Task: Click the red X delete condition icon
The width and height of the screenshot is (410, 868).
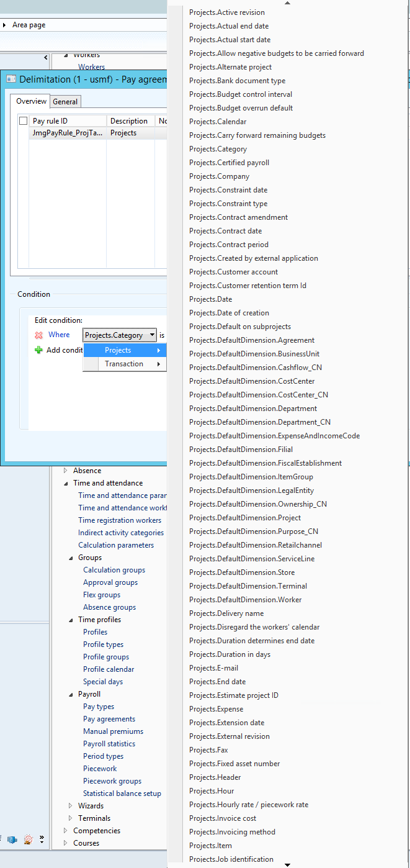Action: [x=39, y=335]
